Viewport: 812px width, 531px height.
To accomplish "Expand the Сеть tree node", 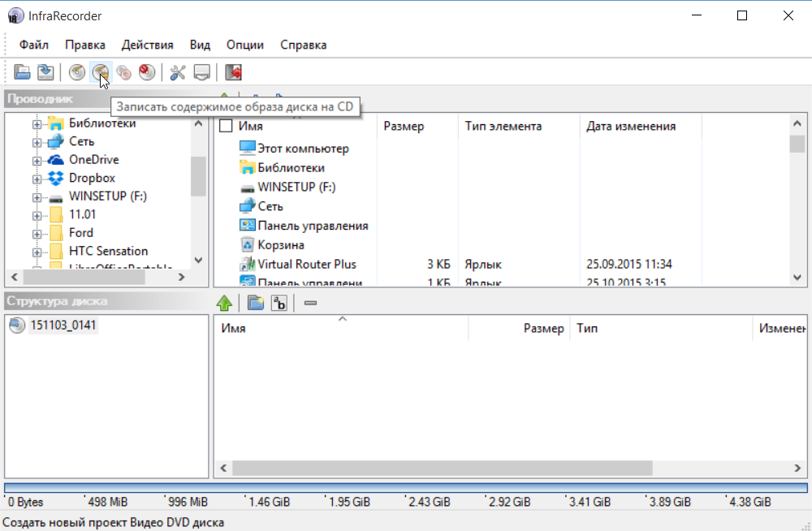I will point(37,142).
